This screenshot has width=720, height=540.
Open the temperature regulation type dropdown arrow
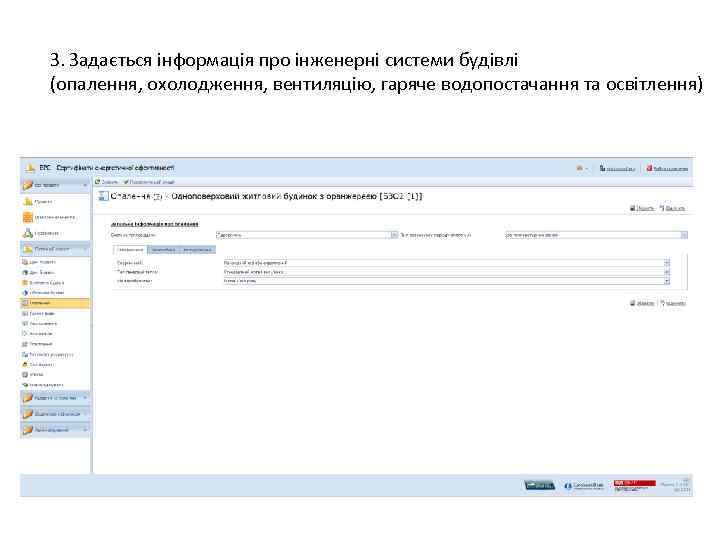pyautogui.click(x=684, y=235)
